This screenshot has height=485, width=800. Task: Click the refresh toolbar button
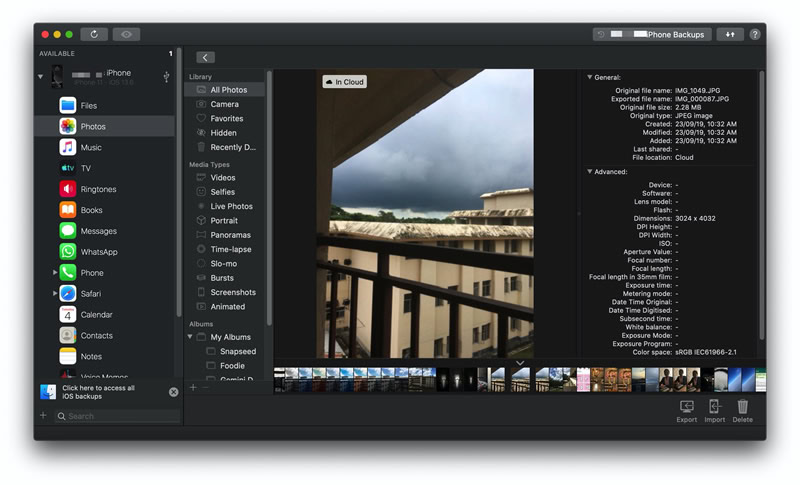[94, 34]
